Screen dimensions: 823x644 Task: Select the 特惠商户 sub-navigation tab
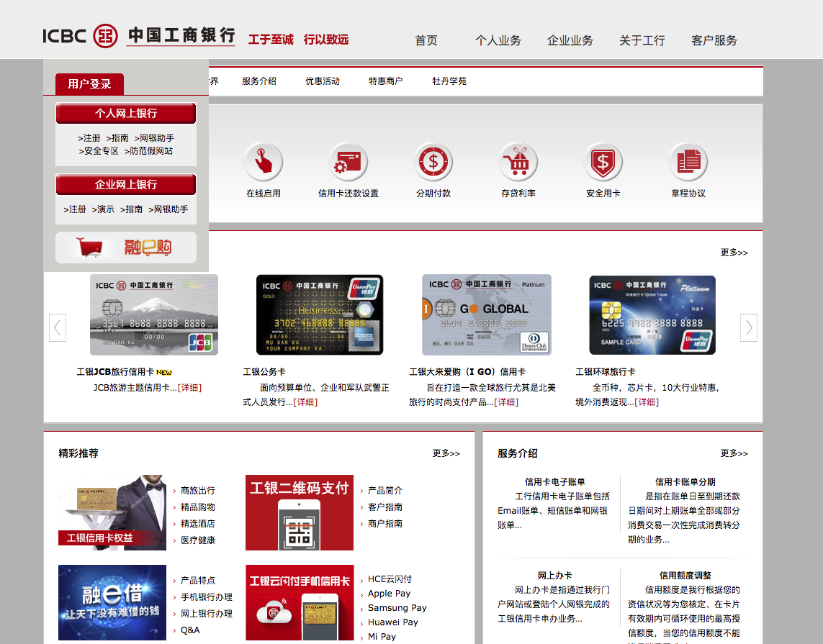(x=385, y=81)
